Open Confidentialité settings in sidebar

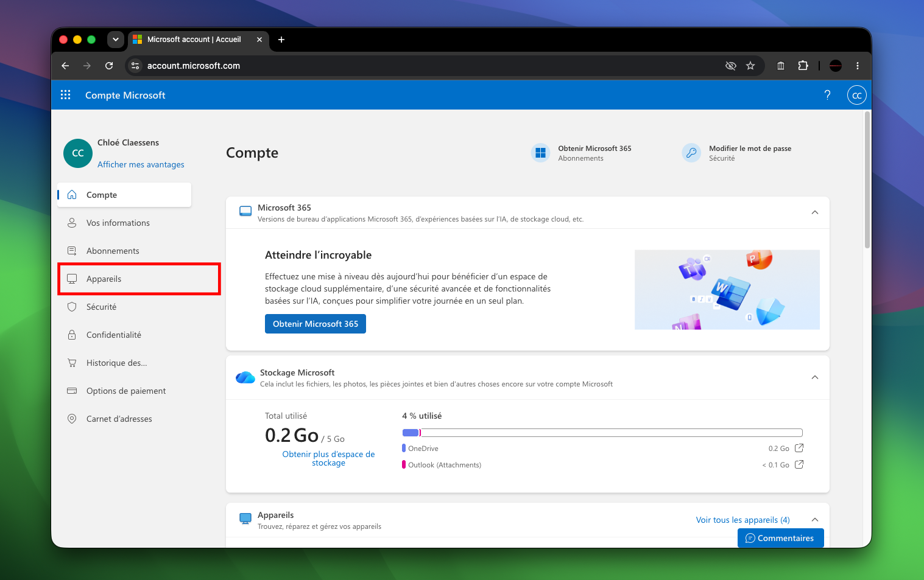(124, 335)
